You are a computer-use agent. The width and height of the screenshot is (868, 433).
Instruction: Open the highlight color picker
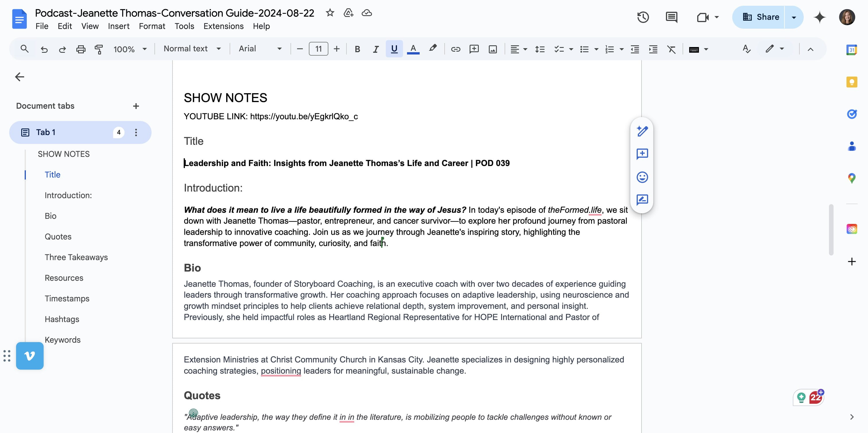point(433,48)
